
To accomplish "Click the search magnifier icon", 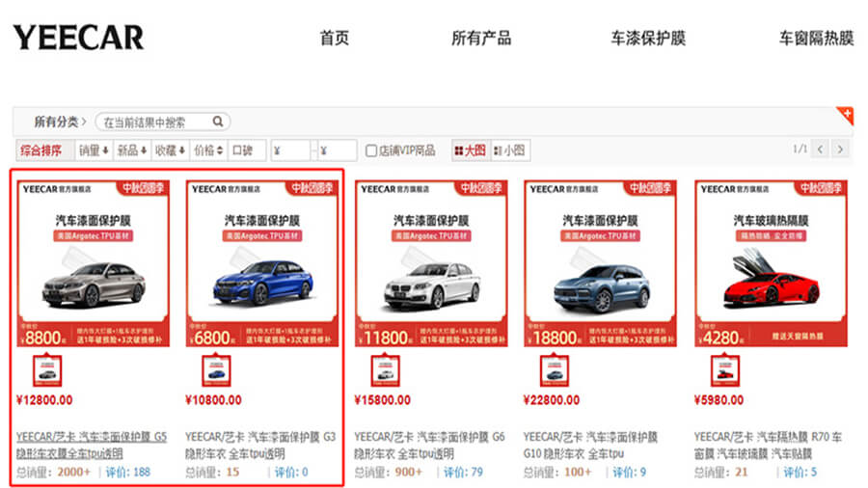I will (218, 122).
